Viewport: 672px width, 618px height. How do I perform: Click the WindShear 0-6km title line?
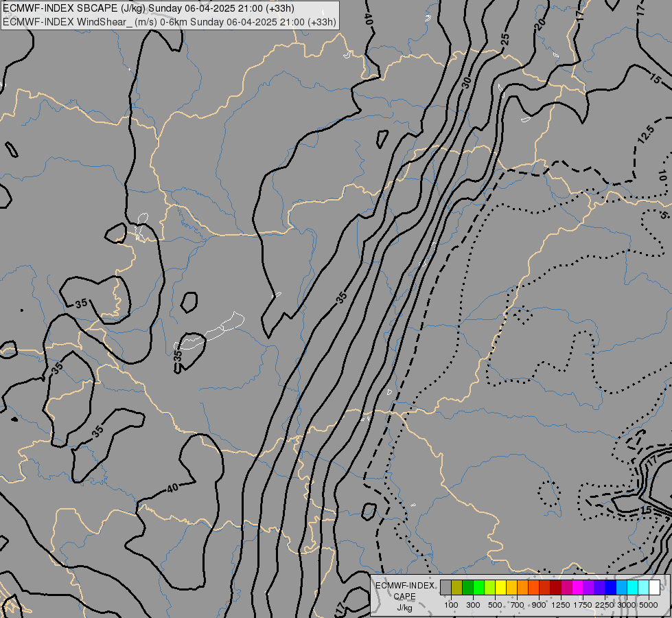pyautogui.click(x=170, y=22)
